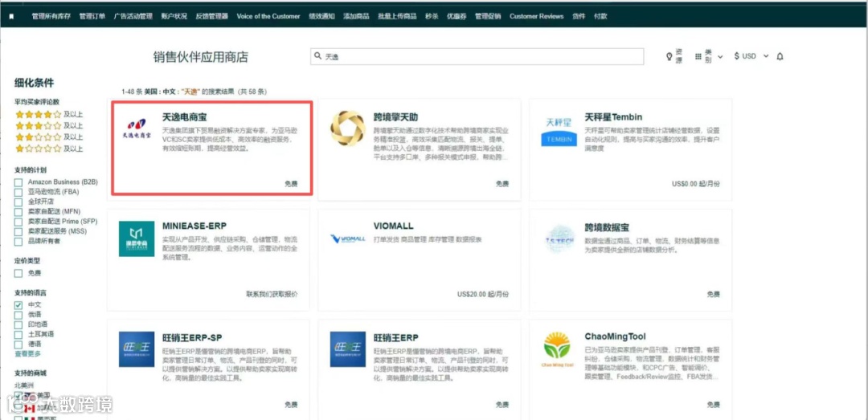Screen dimensions: 868x420
Task: Check the 德语 language checkbox
Action: pyautogui.click(x=18, y=345)
